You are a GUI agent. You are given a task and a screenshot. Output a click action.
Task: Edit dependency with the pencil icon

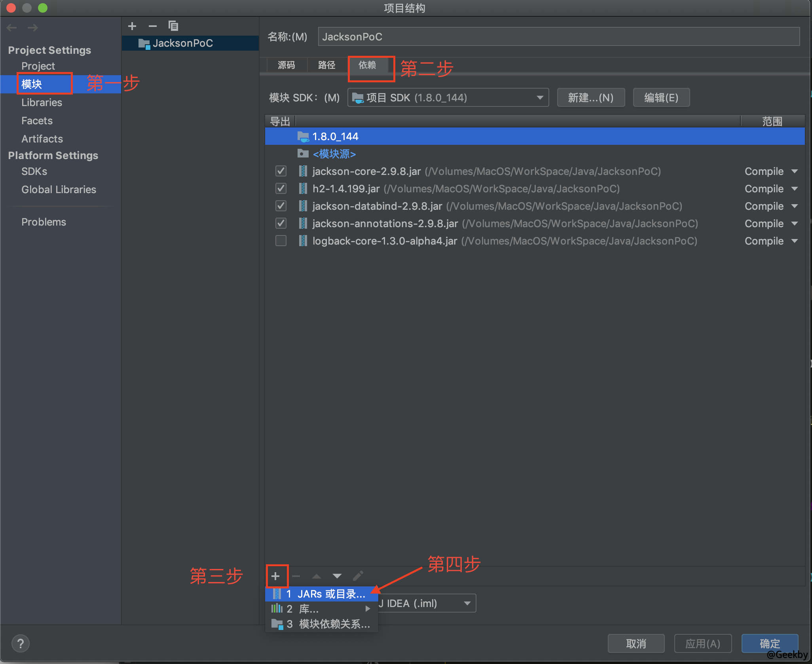tap(357, 576)
